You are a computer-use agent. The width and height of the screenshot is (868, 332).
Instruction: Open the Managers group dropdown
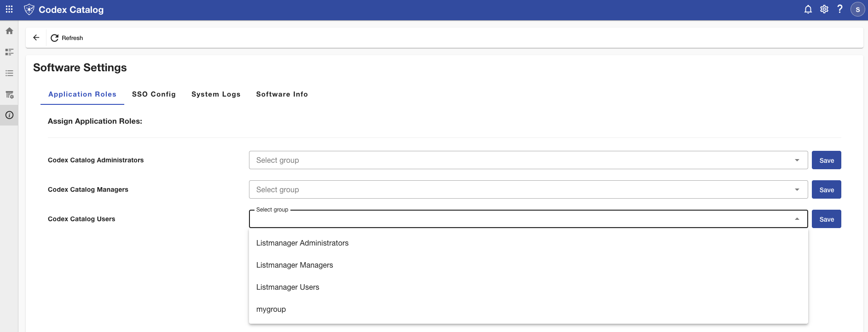(528, 189)
